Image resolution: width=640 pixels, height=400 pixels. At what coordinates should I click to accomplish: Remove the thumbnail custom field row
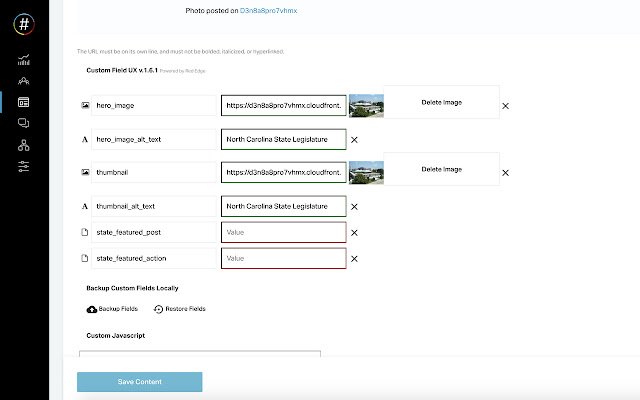tap(505, 173)
